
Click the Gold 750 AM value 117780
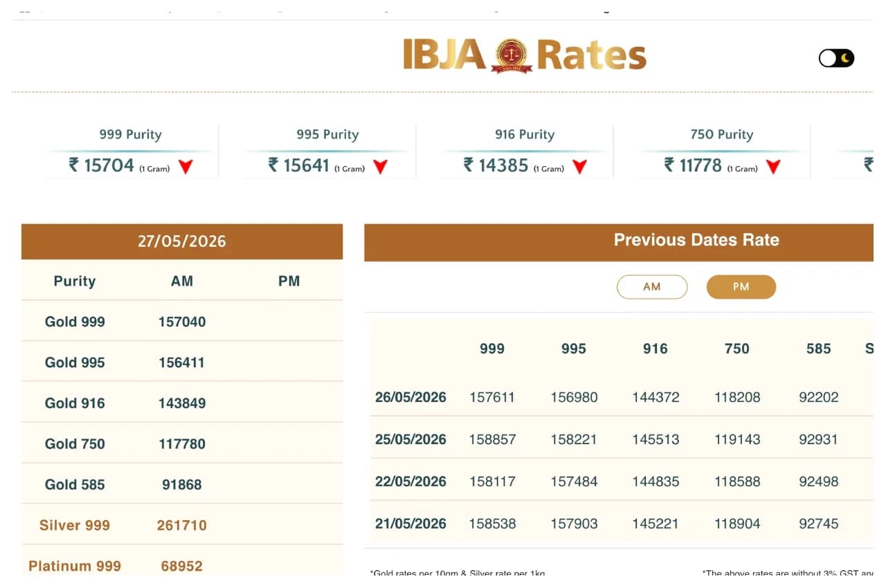coord(182,444)
